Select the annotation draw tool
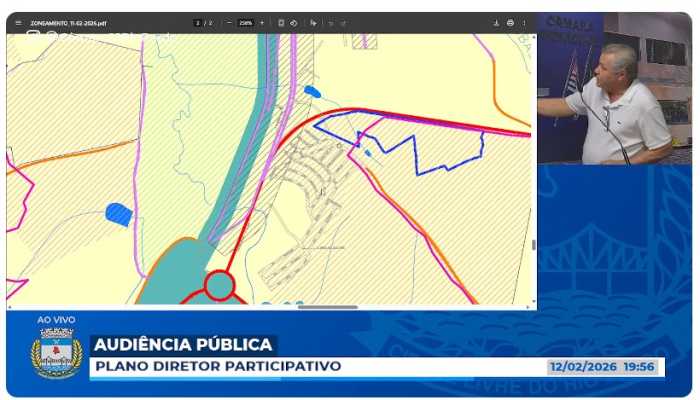 click(x=313, y=23)
